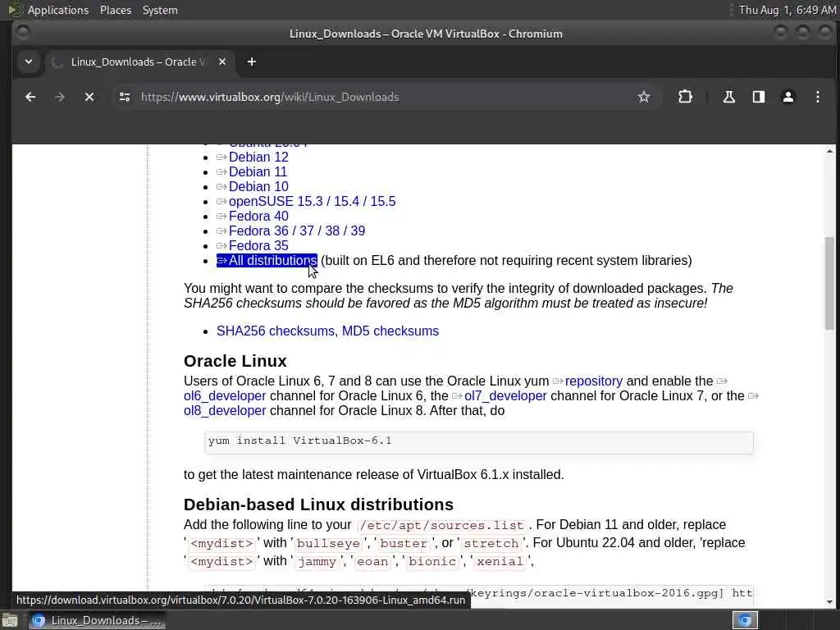
Task: Open the ol6_developer channel link
Action: [x=225, y=396]
